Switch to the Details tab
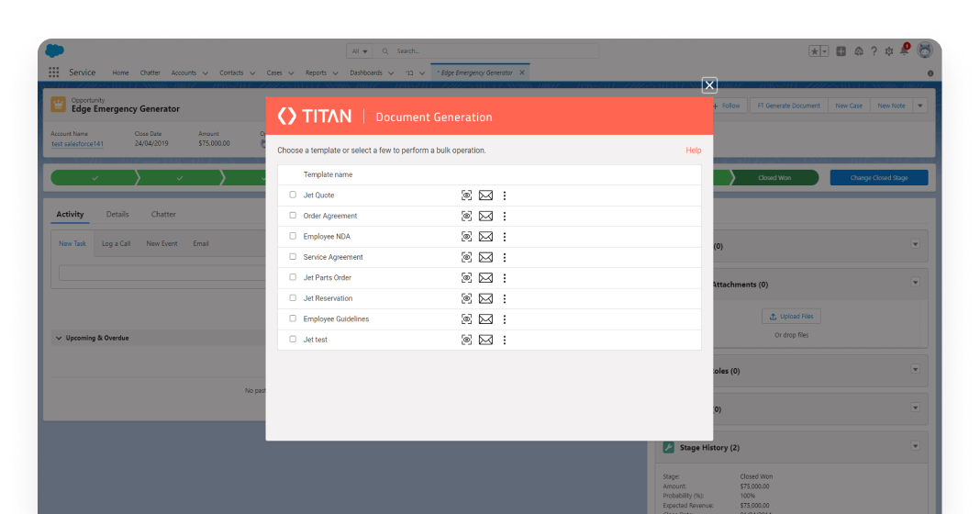The width and height of the screenshot is (980, 514). 117,215
